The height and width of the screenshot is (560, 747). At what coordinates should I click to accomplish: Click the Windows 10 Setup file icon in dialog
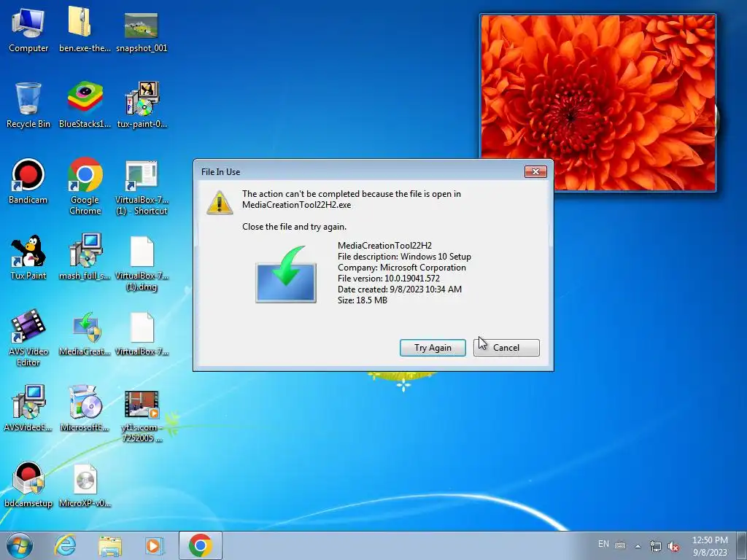pyautogui.click(x=286, y=274)
